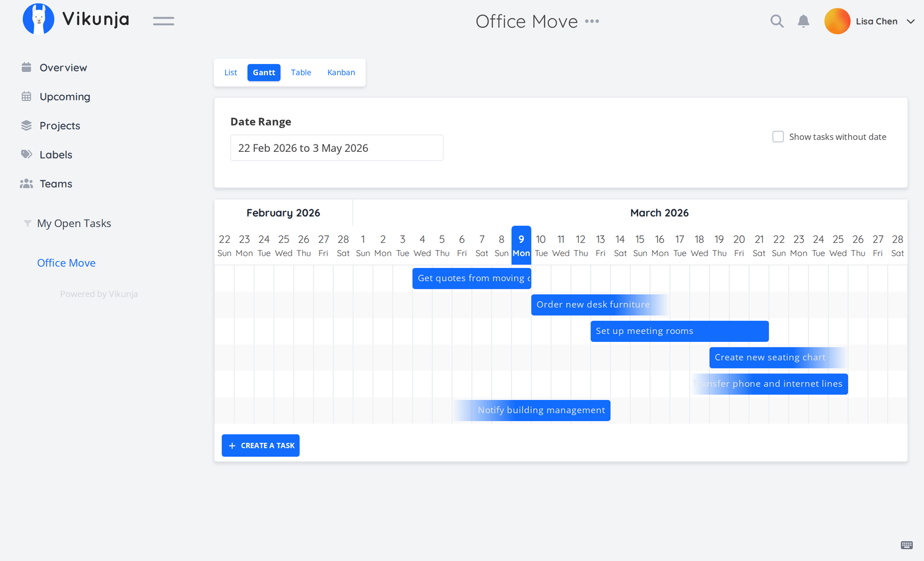Screen dimensions: 924x561
Task: Select the Set up meeting rooms bar
Action: 679,331
